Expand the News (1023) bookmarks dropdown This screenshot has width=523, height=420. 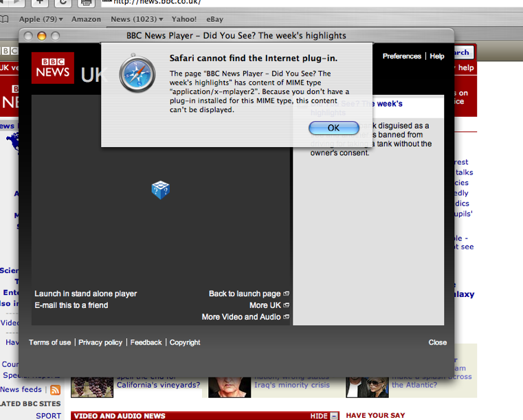[137, 19]
